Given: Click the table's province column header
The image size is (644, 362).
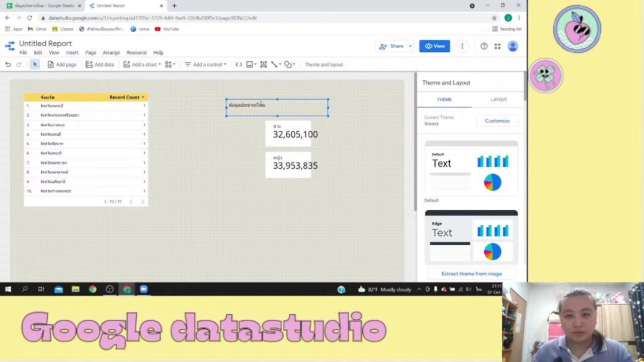Looking at the screenshot, I should pos(47,97).
